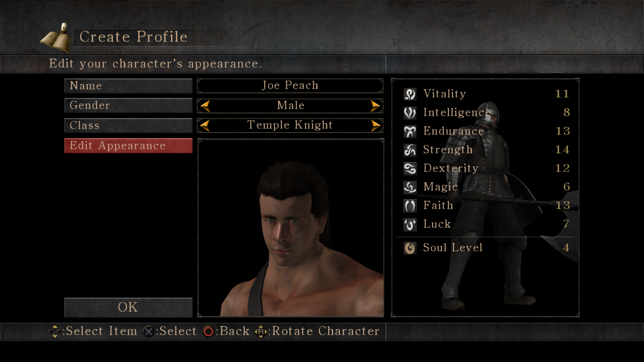644x362 pixels.
Task: Click the Joe Peach name field
Action: (290, 86)
